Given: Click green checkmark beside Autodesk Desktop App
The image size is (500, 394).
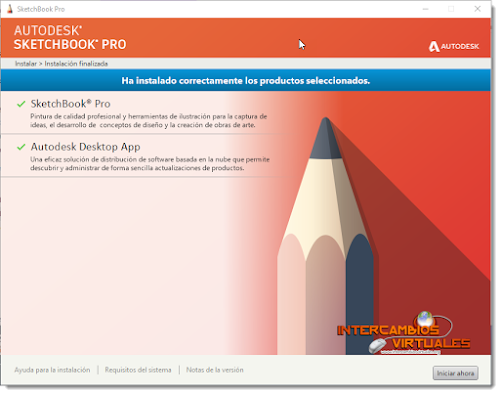Looking at the screenshot, I should coord(21,147).
